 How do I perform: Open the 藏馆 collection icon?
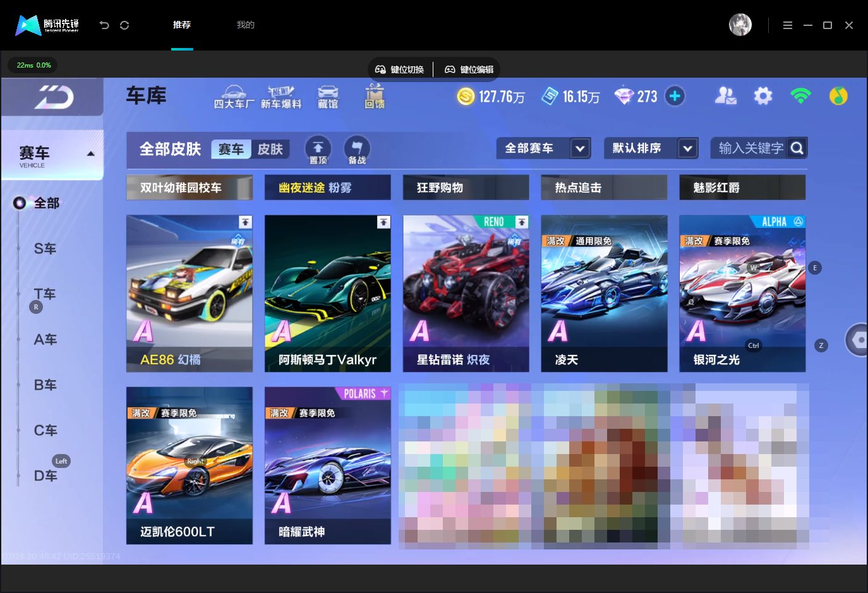(327, 97)
